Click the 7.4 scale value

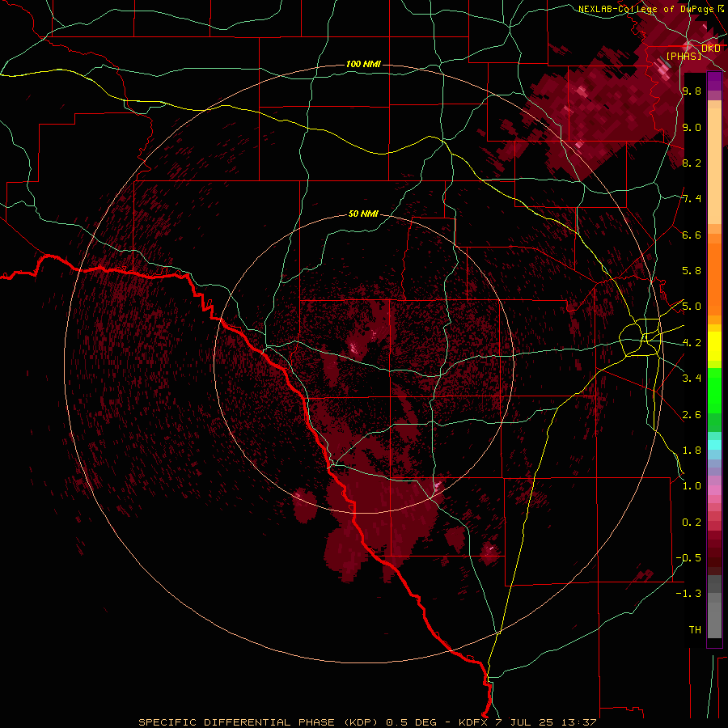click(692, 199)
